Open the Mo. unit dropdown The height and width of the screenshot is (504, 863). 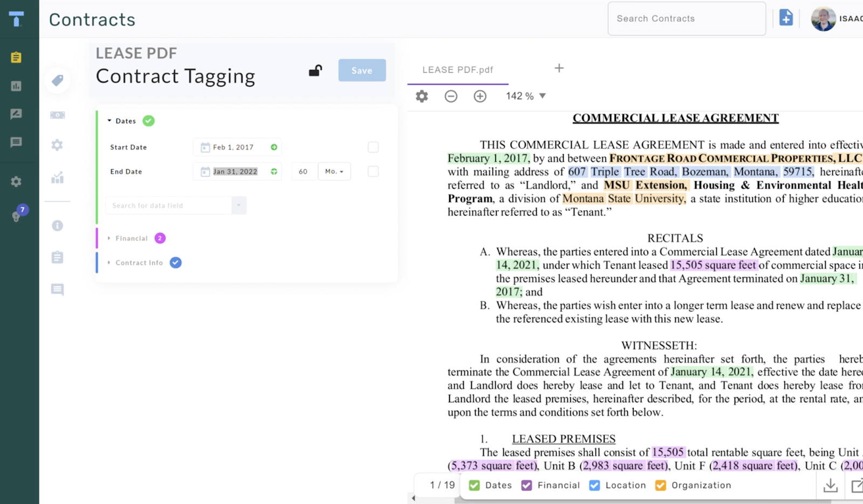click(334, 171)
